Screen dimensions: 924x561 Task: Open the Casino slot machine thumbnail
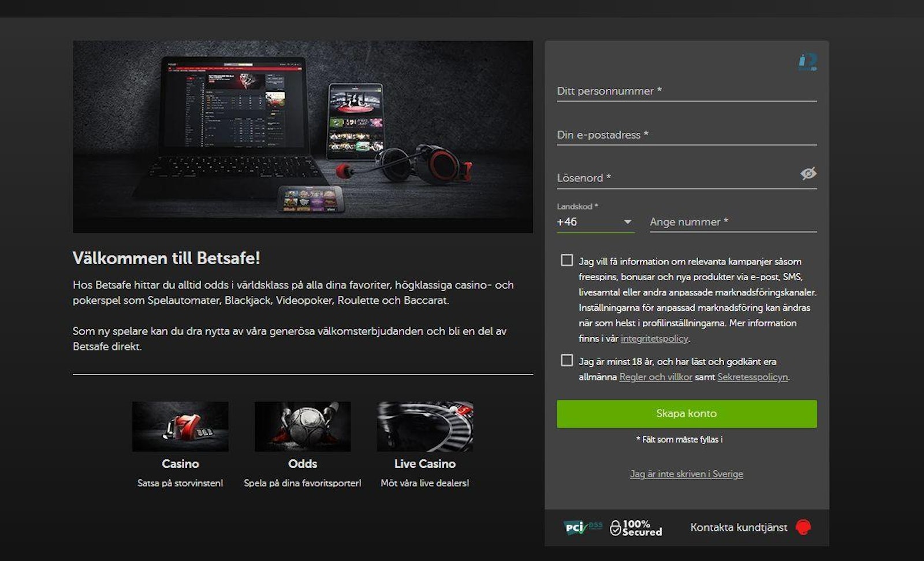pyautogui.click(x=180, y=426)
